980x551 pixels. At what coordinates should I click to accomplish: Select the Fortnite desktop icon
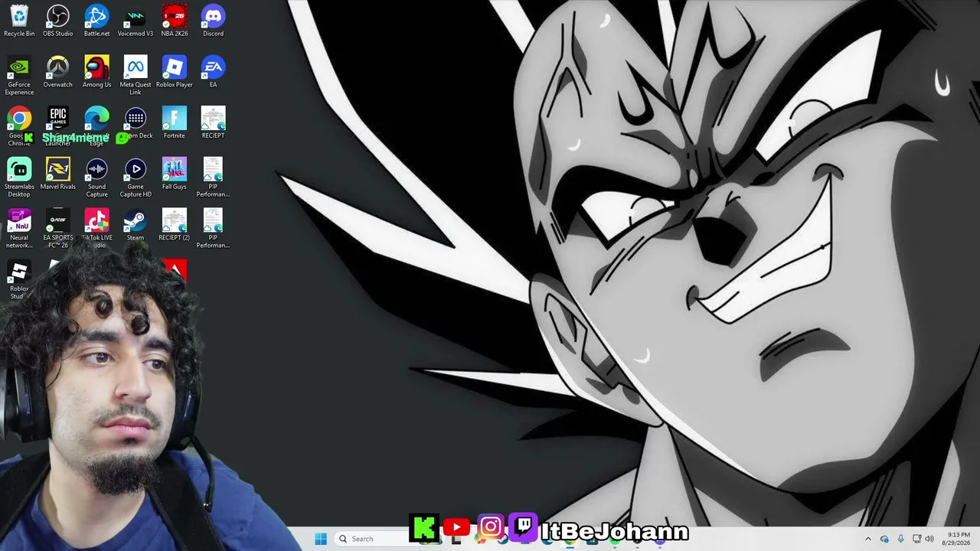coord(175,122)
